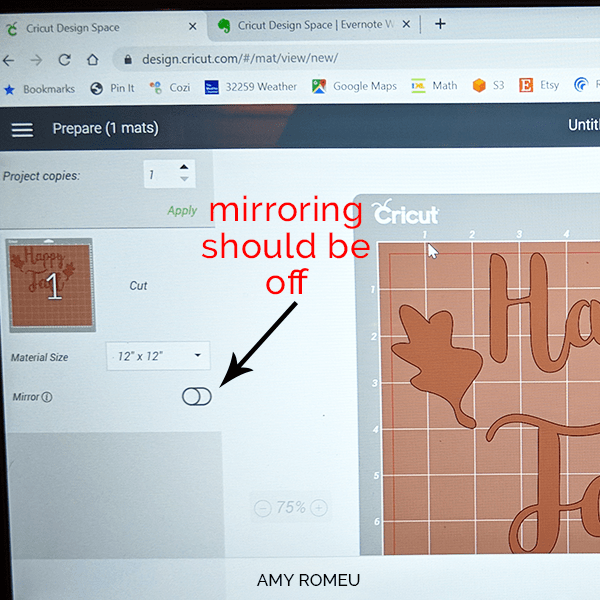The height and width of the screenshot is (600, 600).
Task: Toggle the Mirror switch
Action: pyautogui.click(x=197, y=396)
